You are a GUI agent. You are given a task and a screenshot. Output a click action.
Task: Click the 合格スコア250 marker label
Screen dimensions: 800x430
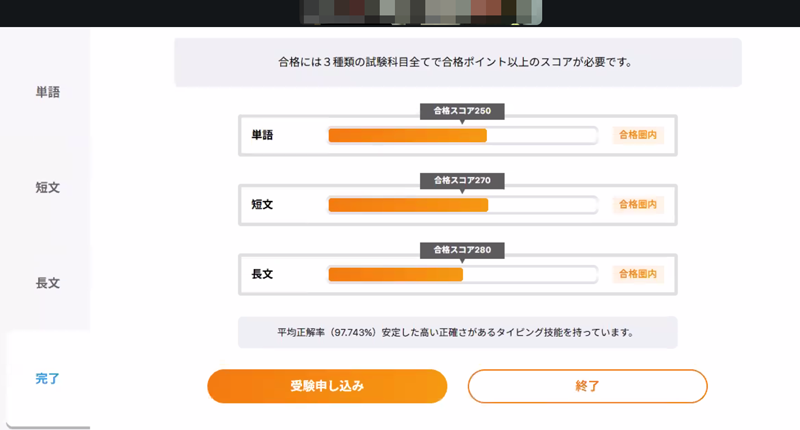click(462, 111)
